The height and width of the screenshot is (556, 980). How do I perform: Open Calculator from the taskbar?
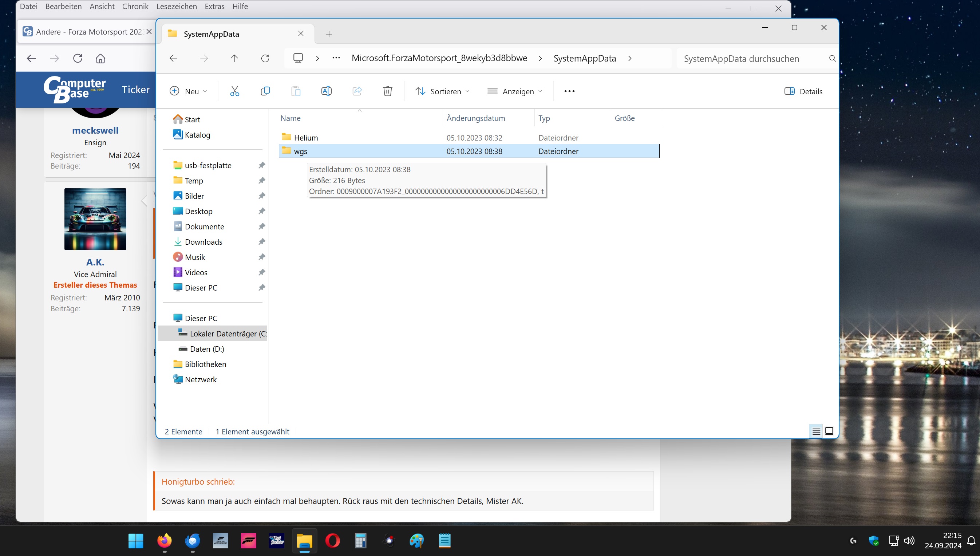coord(360,541)
